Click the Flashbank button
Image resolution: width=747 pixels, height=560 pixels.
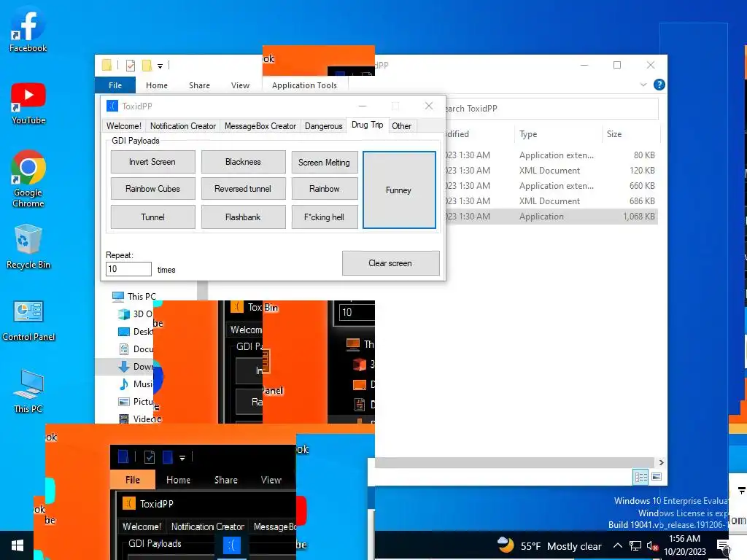[243, 217]
